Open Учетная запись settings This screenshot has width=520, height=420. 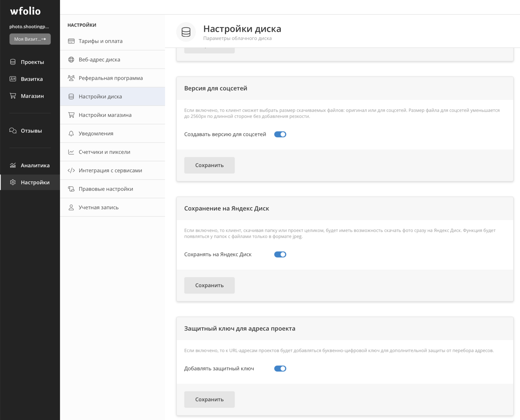(x=98, y=207)
